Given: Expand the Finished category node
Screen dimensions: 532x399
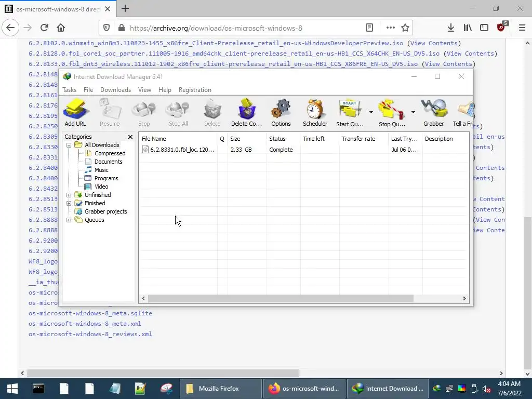Looking at the screenshot, I should click(x=69, y=203).
